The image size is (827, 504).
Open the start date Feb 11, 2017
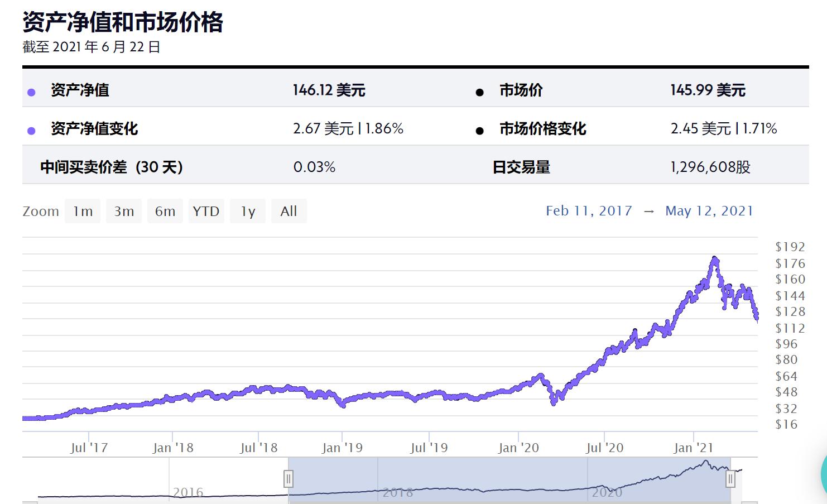tap(589, 210)
